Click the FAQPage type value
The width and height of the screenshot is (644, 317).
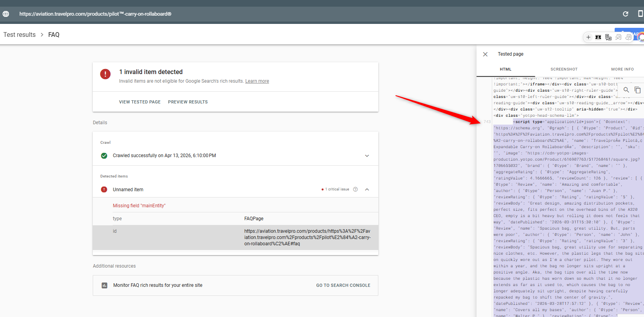(x=254, y=219)
